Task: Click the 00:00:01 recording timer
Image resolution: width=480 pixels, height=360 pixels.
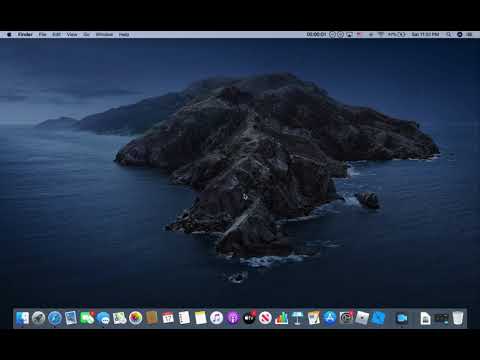Action: 316,34
